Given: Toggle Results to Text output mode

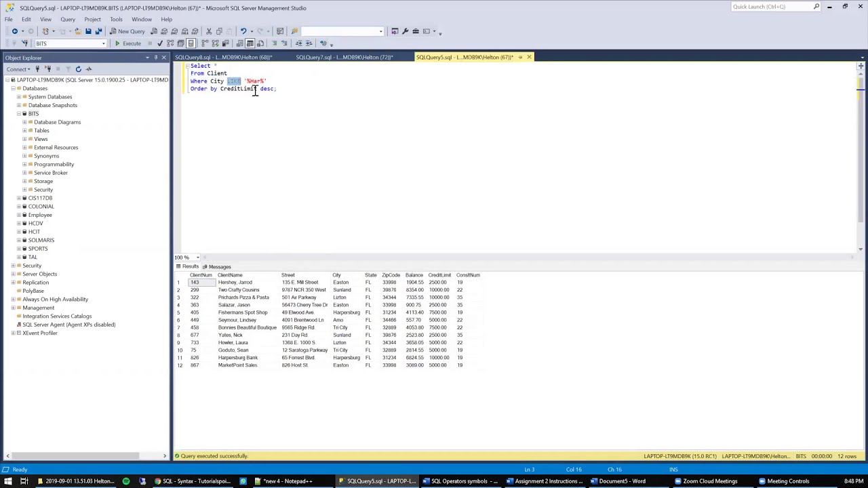Looking at the screenshot, I should click(x=239, y=43).
